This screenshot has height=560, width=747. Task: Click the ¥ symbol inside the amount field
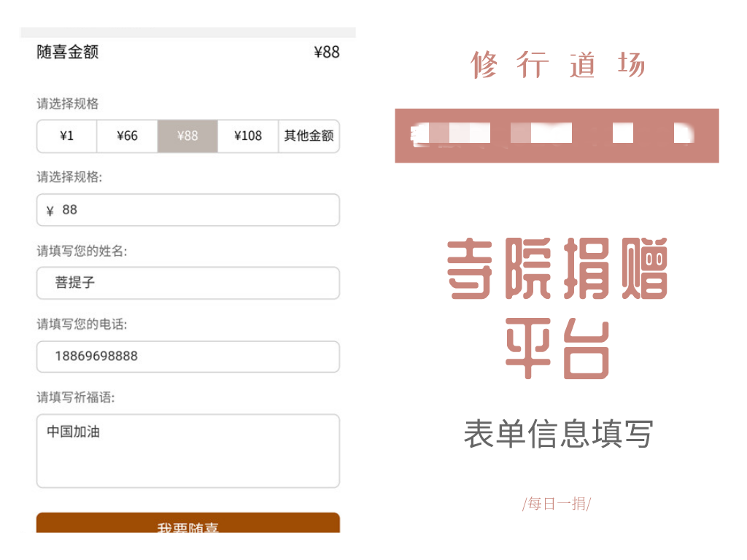(50, 211)
